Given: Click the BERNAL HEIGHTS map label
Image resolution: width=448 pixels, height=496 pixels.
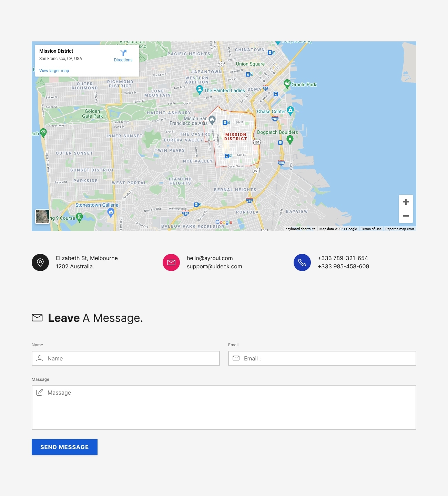Looking at the screenshot, I should coord(235,190).
